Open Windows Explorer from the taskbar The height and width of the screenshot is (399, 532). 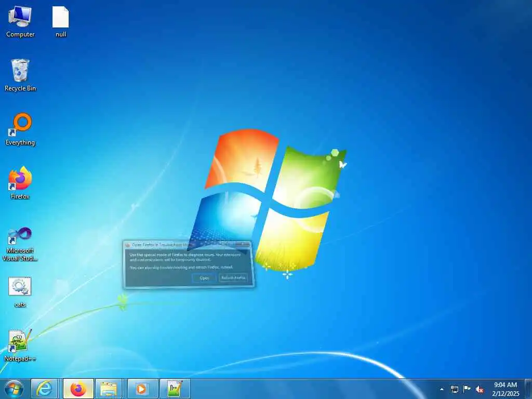click(x=109, y=389)
